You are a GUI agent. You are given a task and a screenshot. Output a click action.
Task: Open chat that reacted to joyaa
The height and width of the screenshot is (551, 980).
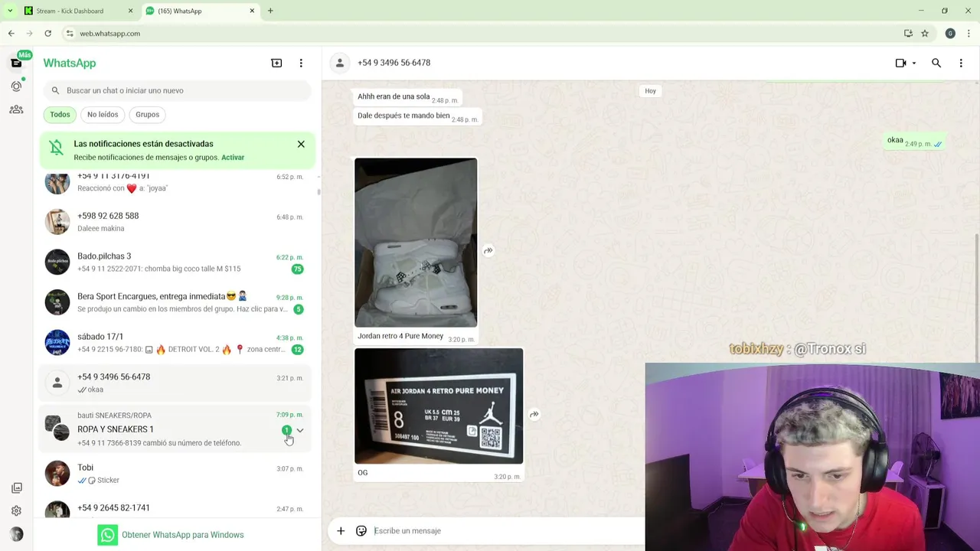[177, 184]
